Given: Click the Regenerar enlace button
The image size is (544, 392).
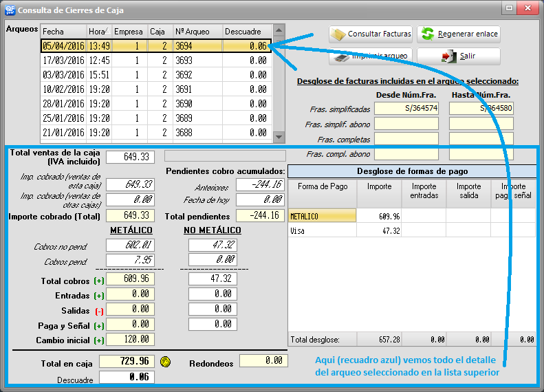Looking at the screenshot, I should point(459,34).
